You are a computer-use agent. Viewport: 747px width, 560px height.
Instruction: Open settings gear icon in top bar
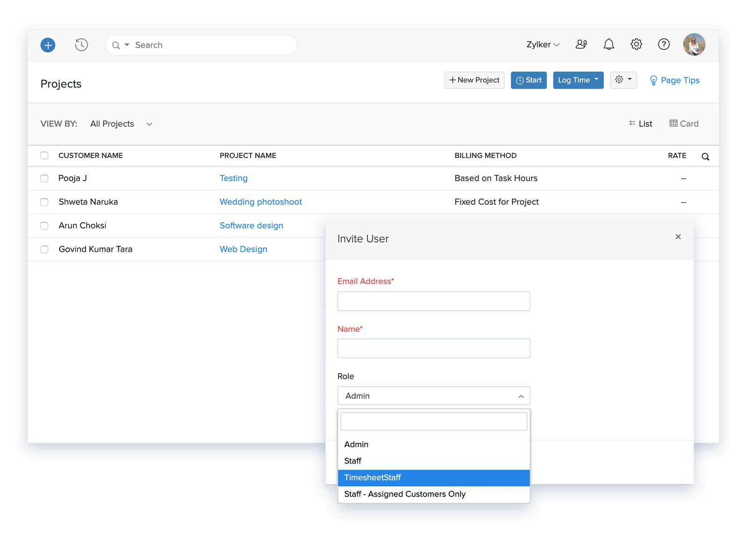pos(636,44)
